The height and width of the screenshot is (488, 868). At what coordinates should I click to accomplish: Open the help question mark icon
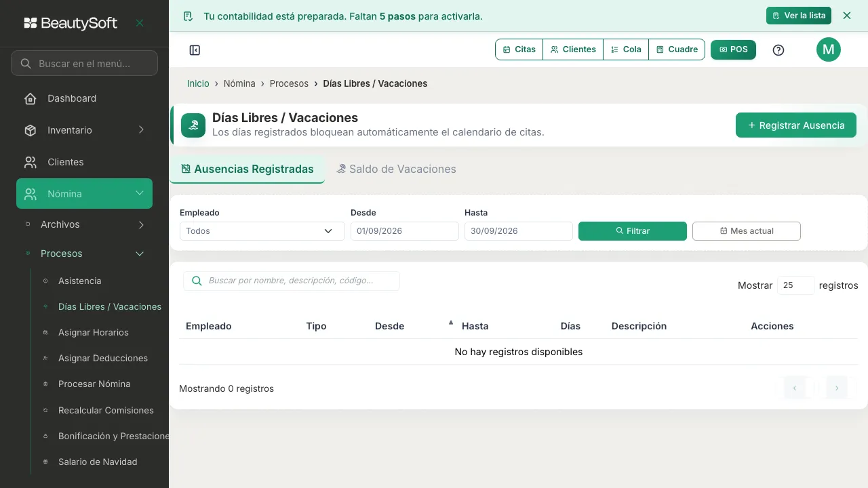pyautogui.click(x=778, y=50)
